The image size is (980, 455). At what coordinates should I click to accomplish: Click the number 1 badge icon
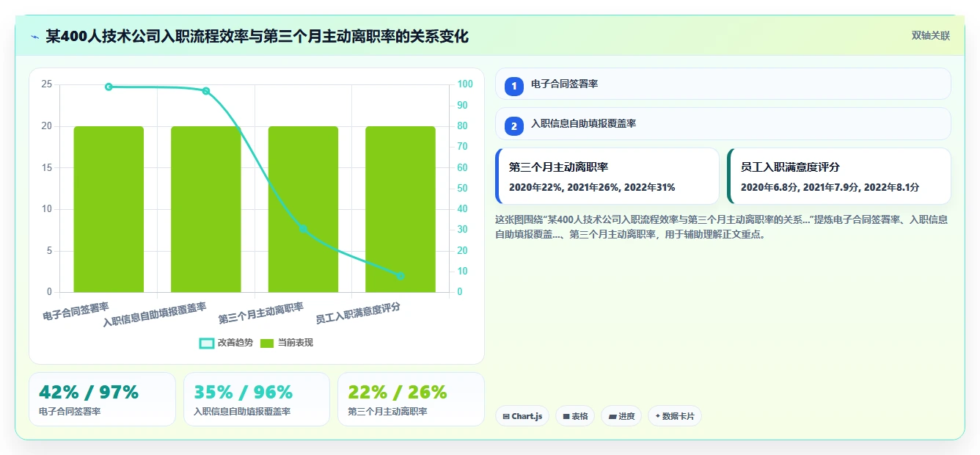514,87
